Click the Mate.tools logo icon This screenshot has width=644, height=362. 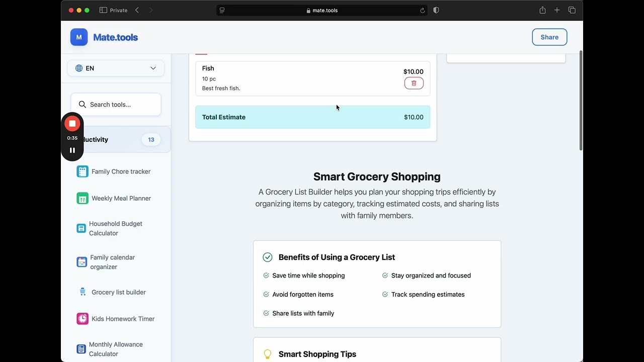[79, 37]
